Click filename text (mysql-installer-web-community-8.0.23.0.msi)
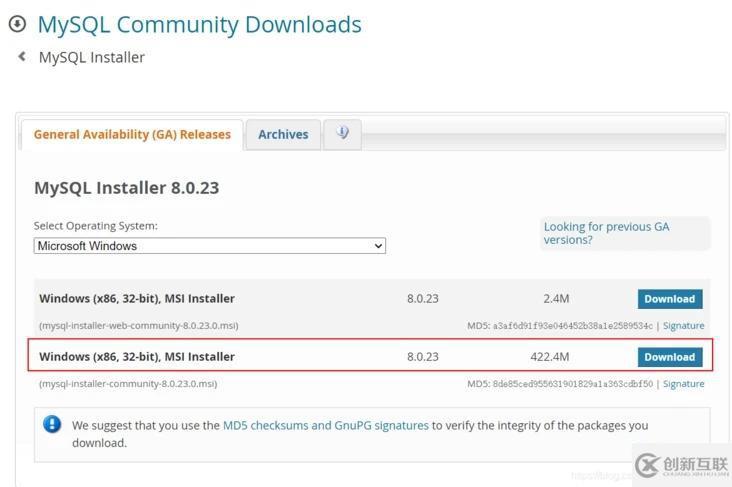Viewport: 732px width, 487px height. tap(139, 325)
